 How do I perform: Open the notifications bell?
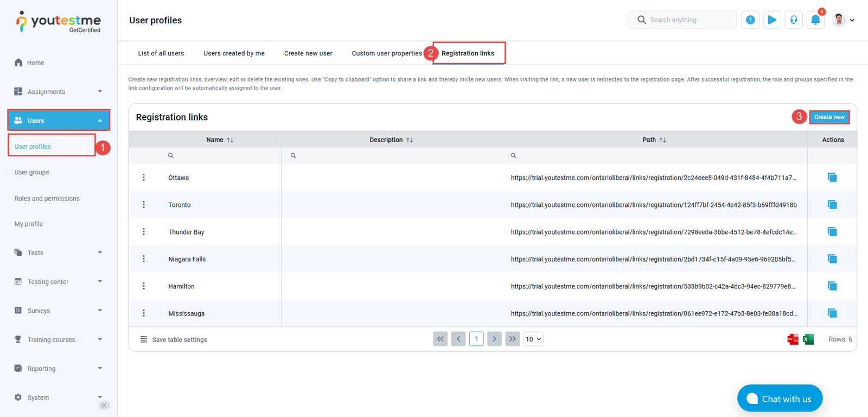(x=815, y=20)
